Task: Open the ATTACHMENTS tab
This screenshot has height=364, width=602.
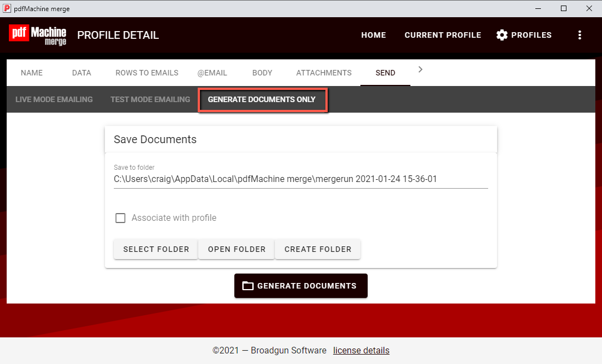Action: tap(324, 73)
